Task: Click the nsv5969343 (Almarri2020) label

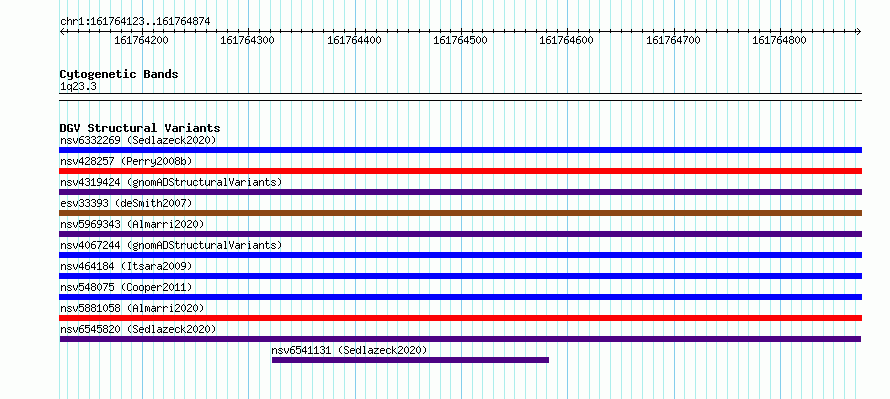Action: click(x=132, y=224)
